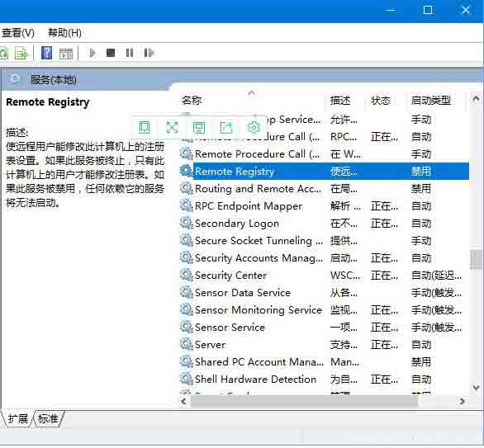
Task: Open the 帮助(H) menu
Action: [x=64, y=33]
